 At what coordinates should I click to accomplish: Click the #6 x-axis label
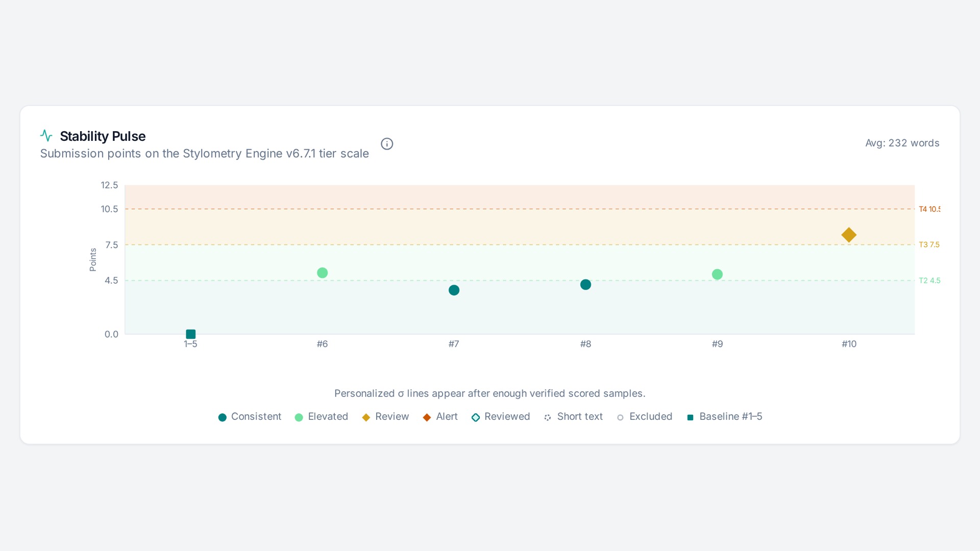pyautogui.click(x=322, y=344)
